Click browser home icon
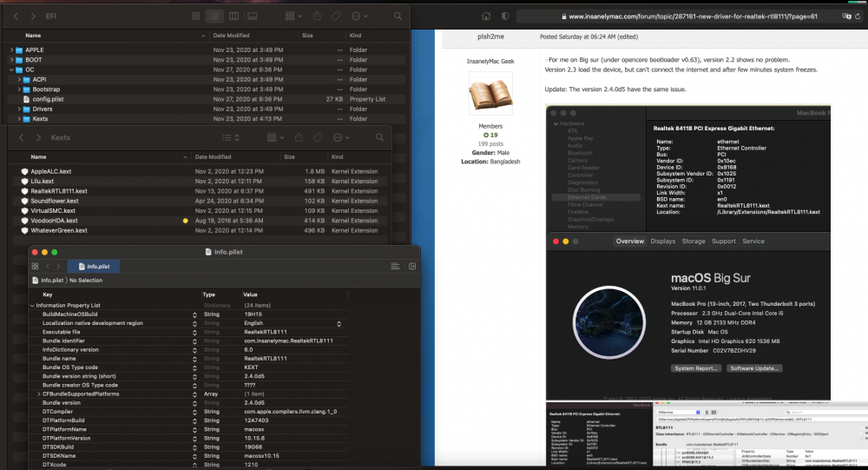The width and height of the screenshot is (868, 470). 486,17
